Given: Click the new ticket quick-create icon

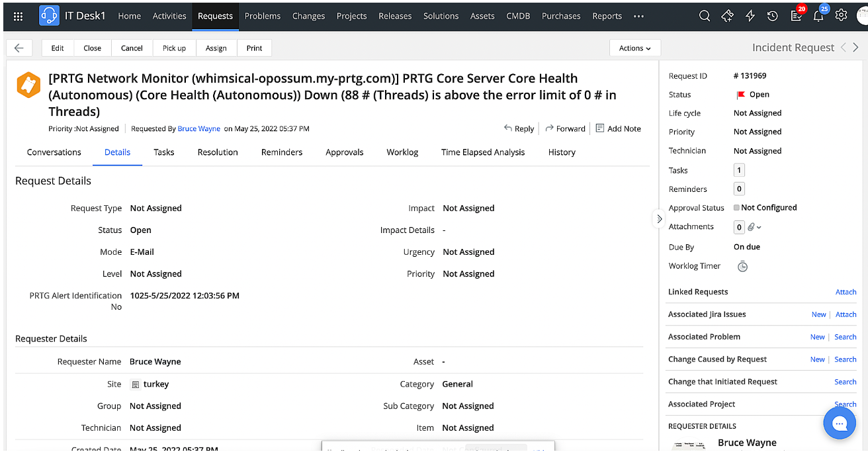Looking at the screenshot, I should [727, 16].
